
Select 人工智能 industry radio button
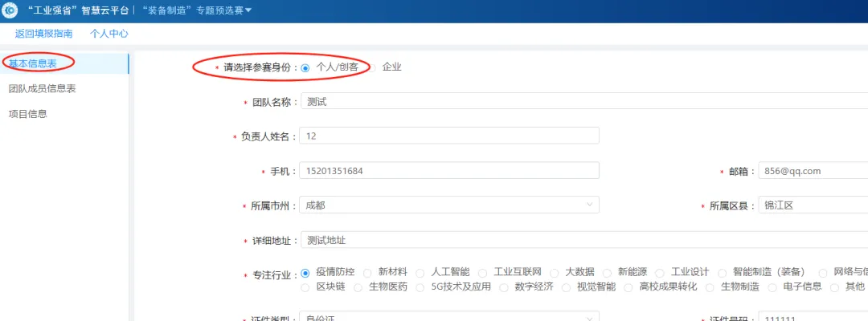pyautogui.click(x=420, y=273)
